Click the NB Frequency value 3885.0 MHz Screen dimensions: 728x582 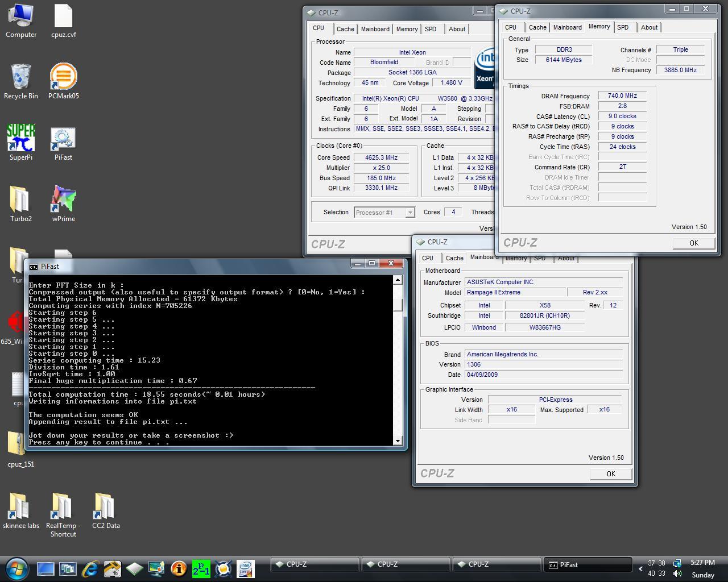click(x=680, y=70)
